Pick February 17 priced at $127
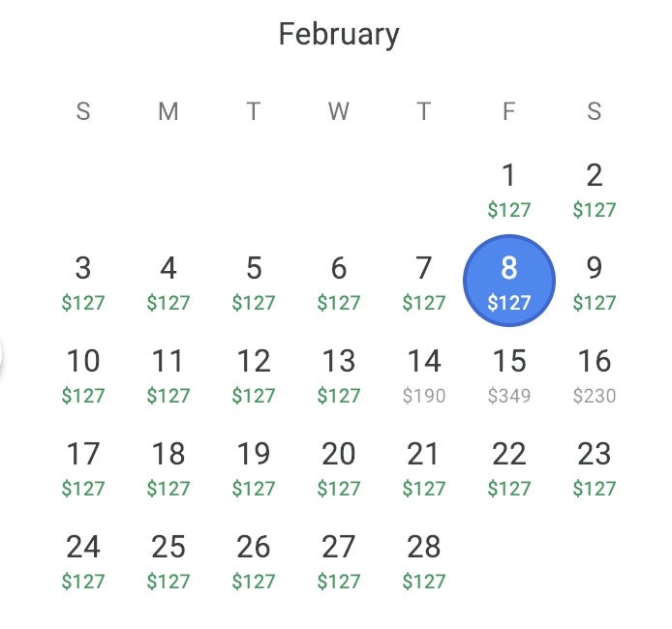 83,467
